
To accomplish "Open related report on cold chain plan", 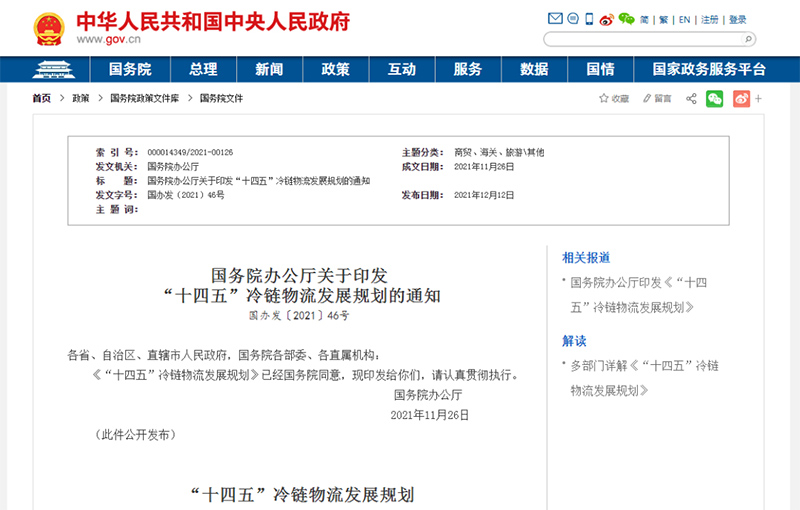I will [x=638, y=295].
